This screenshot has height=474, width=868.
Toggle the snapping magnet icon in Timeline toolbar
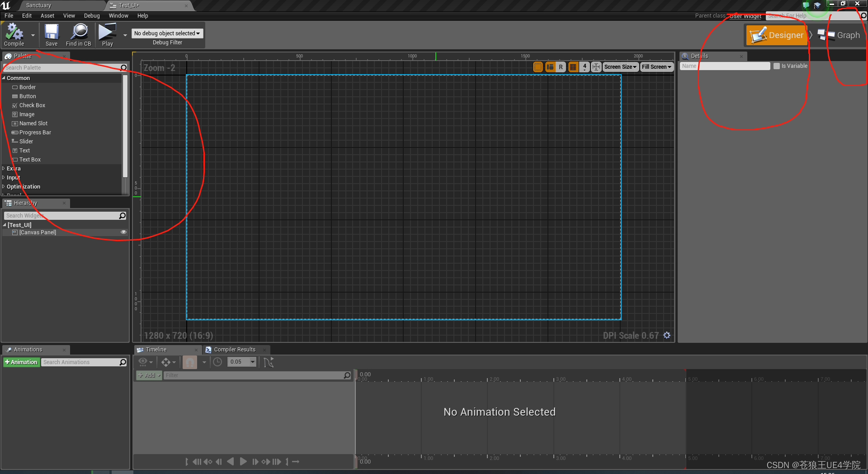pyautogui.click(x=190, y=362)
